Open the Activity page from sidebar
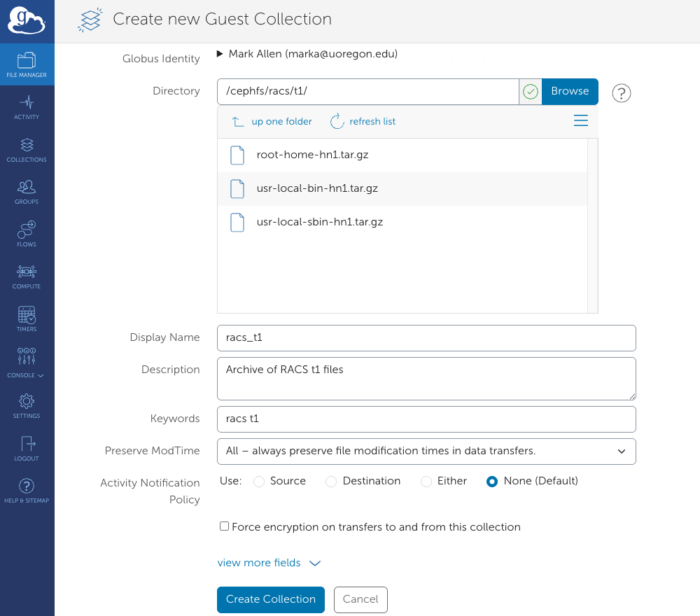 point(27,106)
